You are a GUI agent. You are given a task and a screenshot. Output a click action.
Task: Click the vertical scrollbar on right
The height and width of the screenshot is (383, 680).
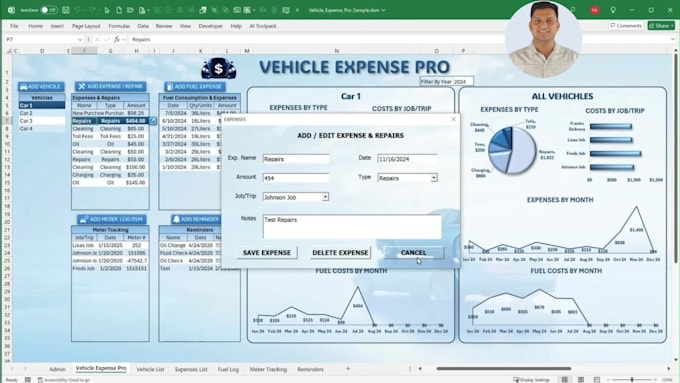coord(675,158)
